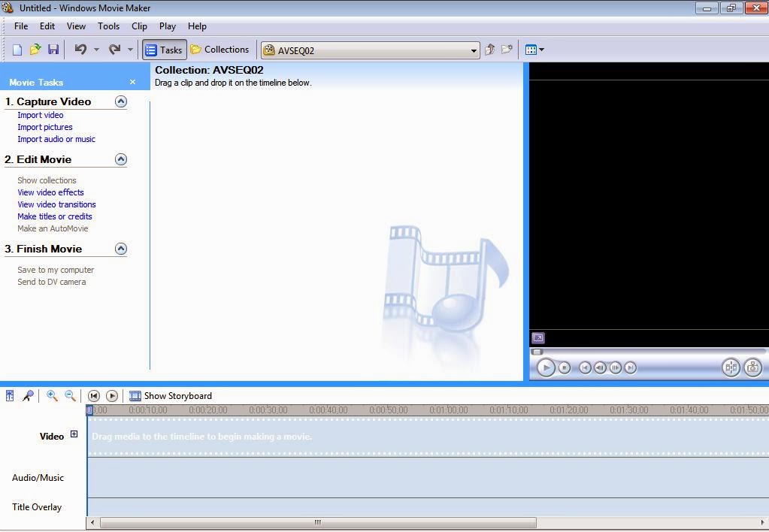Image resolution: width=769 pixels, height=532 pixels.
Task: Open the Edit menu
Action: coord(47,26)
